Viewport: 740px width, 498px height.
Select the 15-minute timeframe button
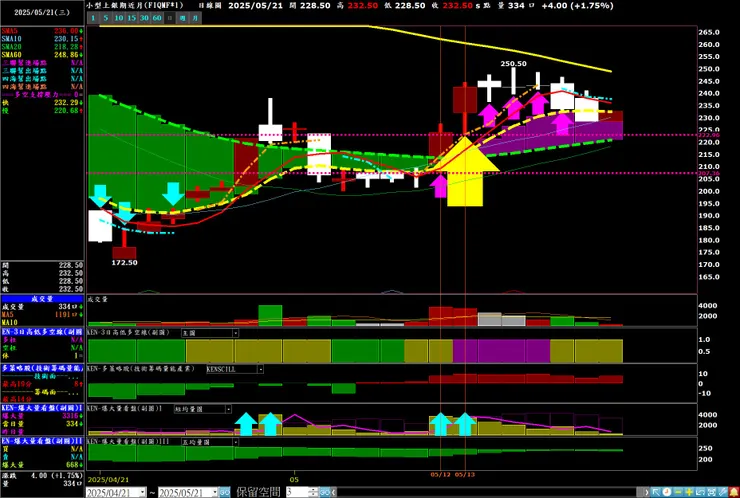pyautogui.click(x=131, y=18)
